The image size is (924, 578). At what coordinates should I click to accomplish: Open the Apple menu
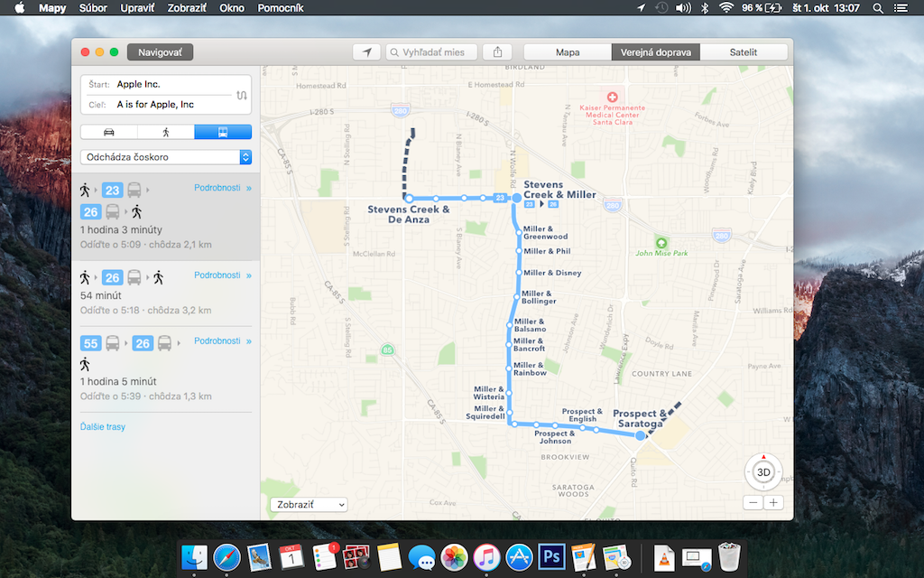[x=20, y=7]
